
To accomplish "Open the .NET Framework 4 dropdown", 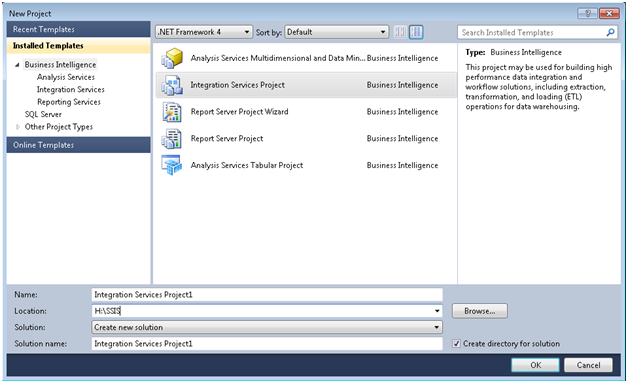I will click(x=204, y=32).
